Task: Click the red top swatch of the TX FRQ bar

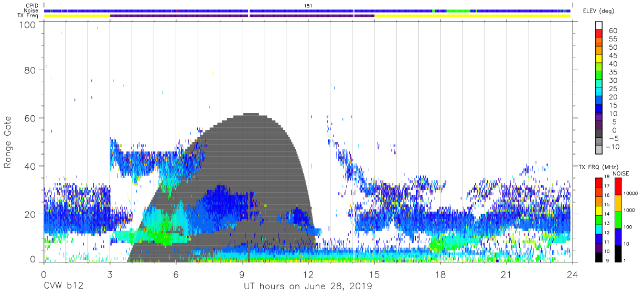Action: point(598,183)
